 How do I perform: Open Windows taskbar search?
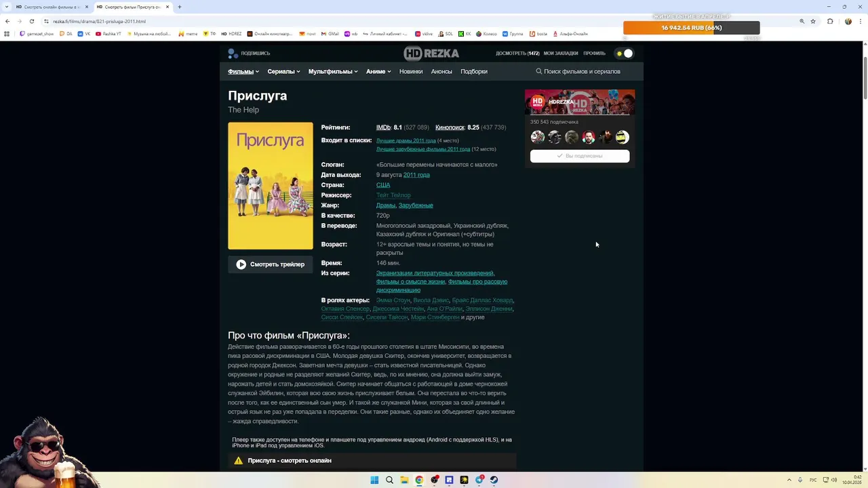tap(389, 480)
